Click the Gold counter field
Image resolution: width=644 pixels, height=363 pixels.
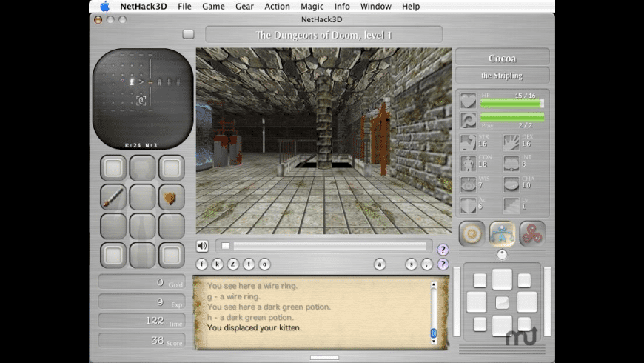point(141,282)
